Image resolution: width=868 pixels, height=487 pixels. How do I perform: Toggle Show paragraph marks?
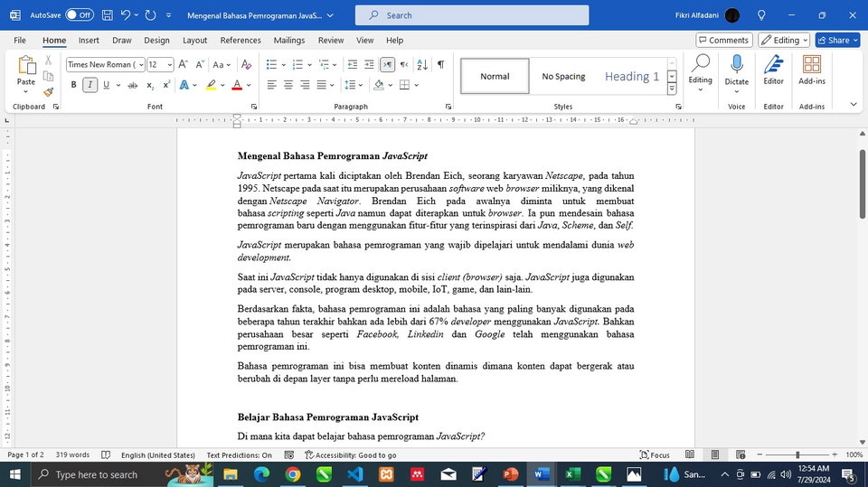click(x=440, y=64)
